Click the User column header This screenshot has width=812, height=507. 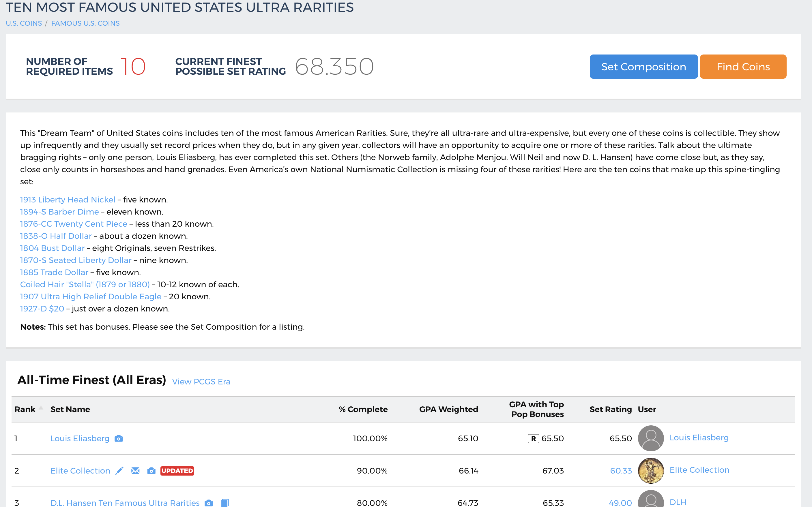pyautogui.click(x=647, y=409)
